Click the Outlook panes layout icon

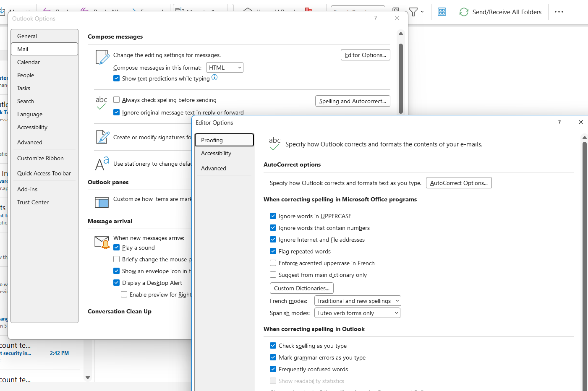pyautogui.click(x=102, y=202)
